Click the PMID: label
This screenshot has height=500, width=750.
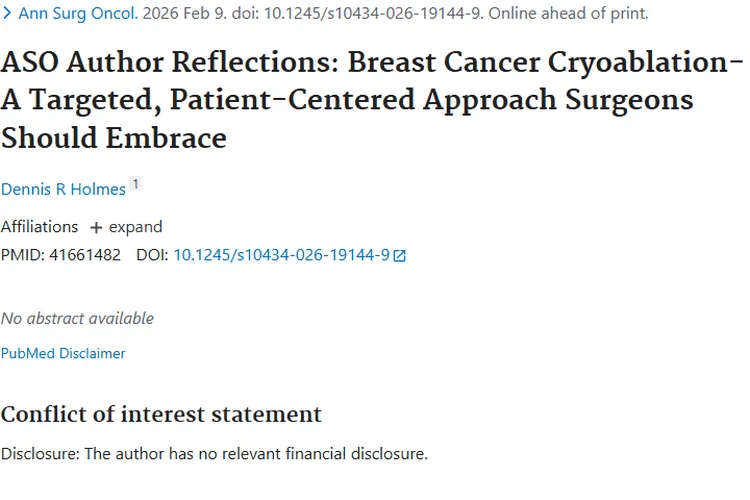click(20, 255)
